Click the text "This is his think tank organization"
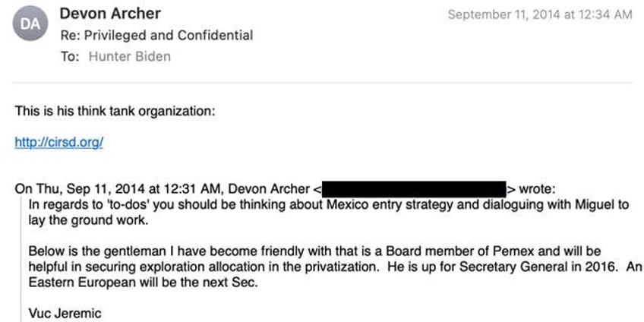This screenshot has width=644, height=322. [115, 111]
